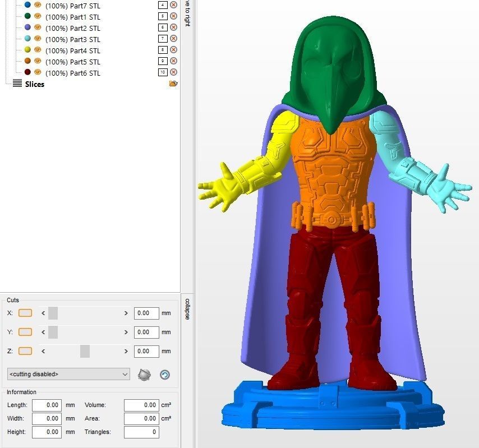Image resolution: width=479 pixels, height=448 pixels.
Task: Increase Z cut with right arrow
Action: click(126, 351)
